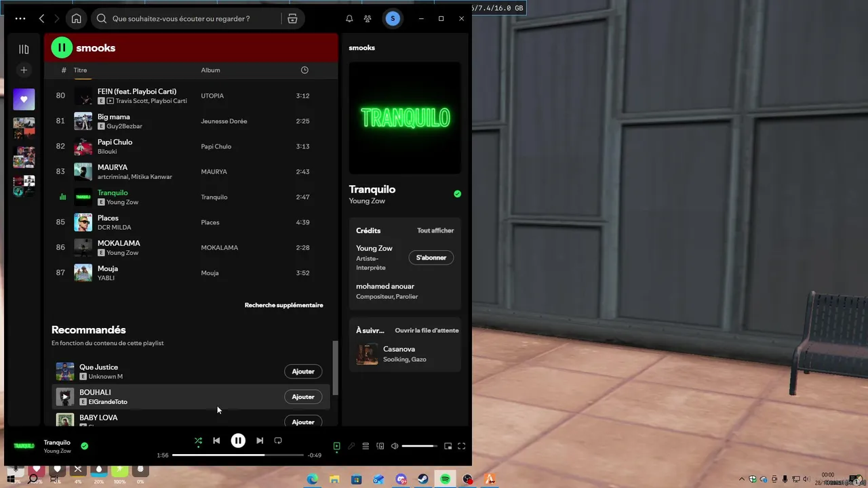868x488 pixels.
Task: Adjust the volume slider
Action: click(420, 446)
